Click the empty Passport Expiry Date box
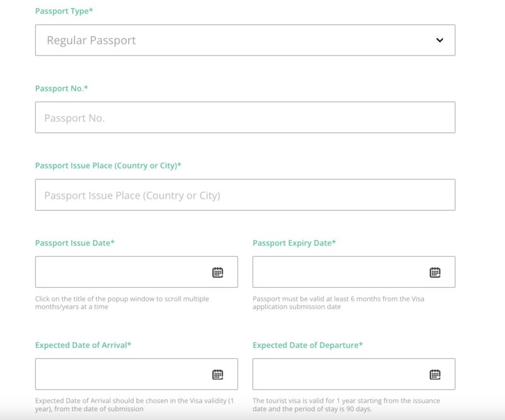Image resolution: width=505 pixels, height=420 pixels. click(x=338, y=272)
